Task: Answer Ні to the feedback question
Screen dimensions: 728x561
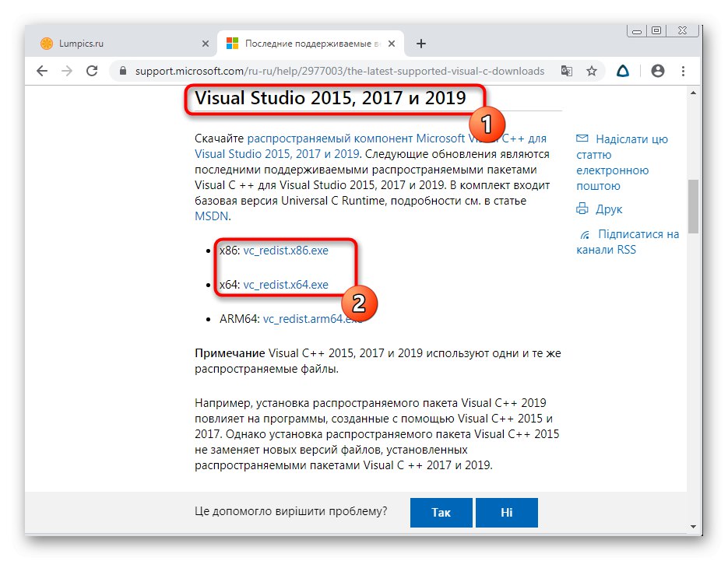Action: tap(507, 513)
